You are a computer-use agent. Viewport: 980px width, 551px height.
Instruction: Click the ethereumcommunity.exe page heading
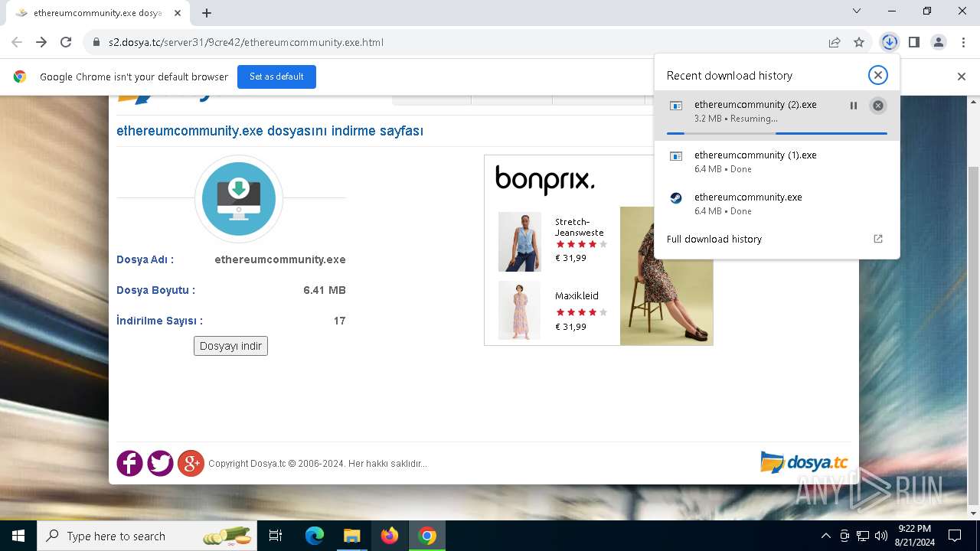269,131
